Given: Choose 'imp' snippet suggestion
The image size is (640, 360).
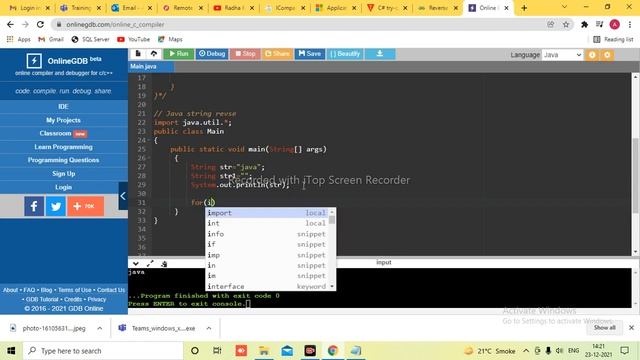Looking at the screenshot, I should point(267,255).
